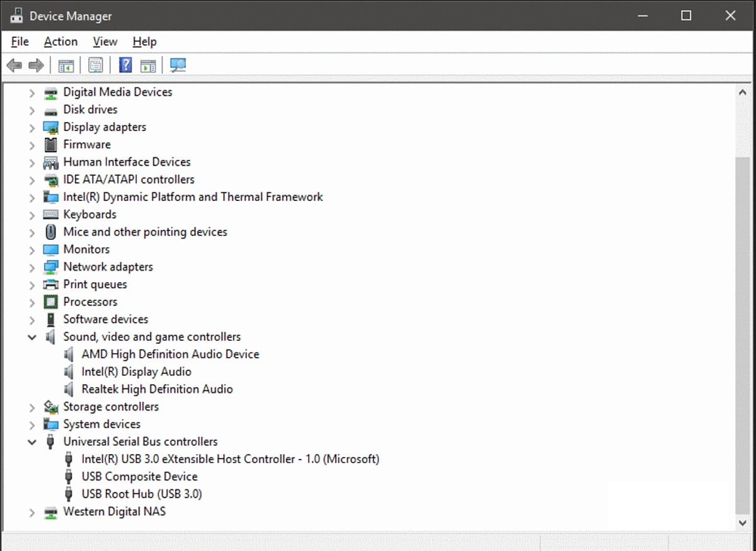
Task: Click the Human Interface Devices icon
Action: click(50, 162)
